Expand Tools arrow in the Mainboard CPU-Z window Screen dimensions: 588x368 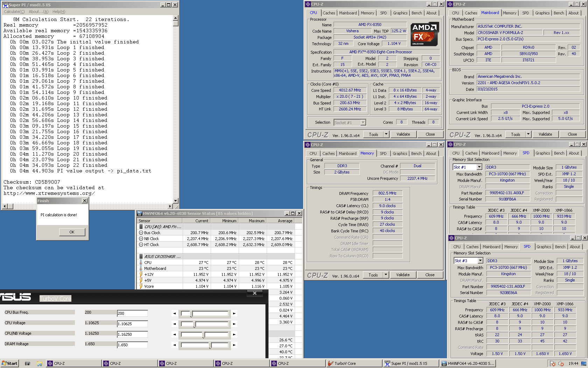528,134
